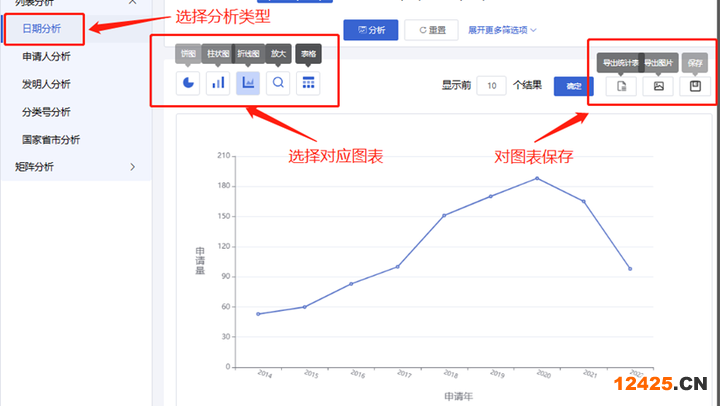This screenshot has height=406, width=720.
Task: Click the blue 分析 button
Action: click(x=370, y=30)
